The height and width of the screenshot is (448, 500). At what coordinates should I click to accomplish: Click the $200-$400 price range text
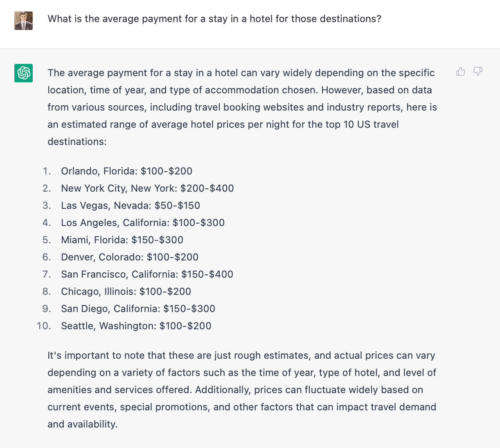207,188
